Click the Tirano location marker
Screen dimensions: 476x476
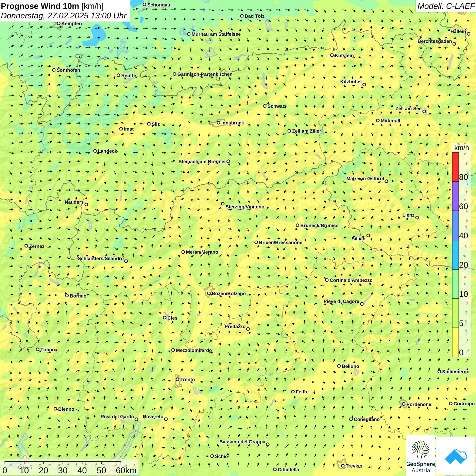coord(38,350)
